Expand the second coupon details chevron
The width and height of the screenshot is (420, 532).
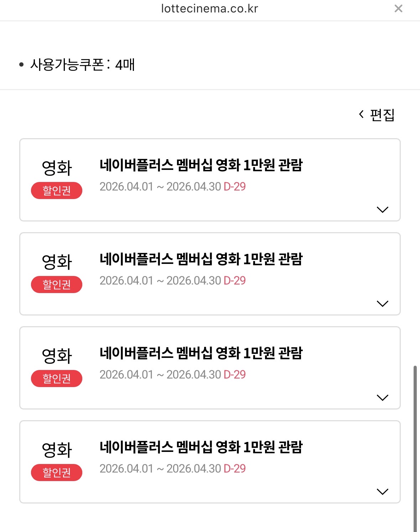click(382, 303)
